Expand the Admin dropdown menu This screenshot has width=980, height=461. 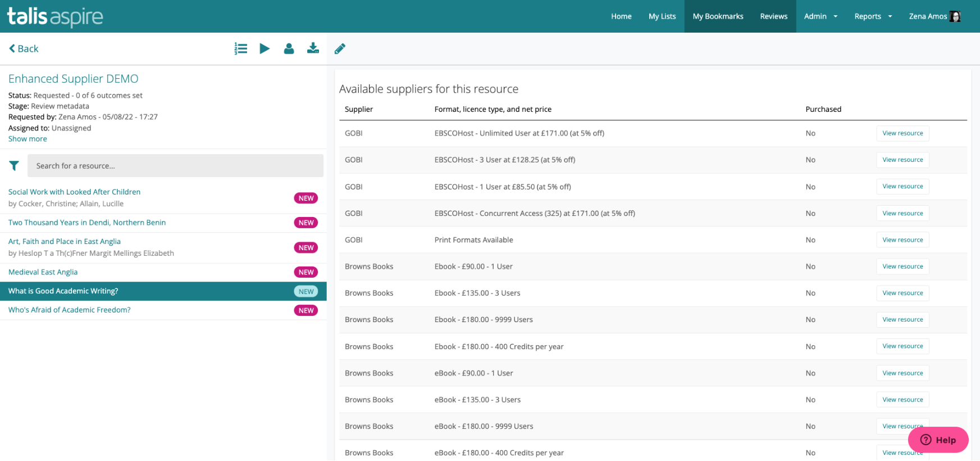coord(821,16)
